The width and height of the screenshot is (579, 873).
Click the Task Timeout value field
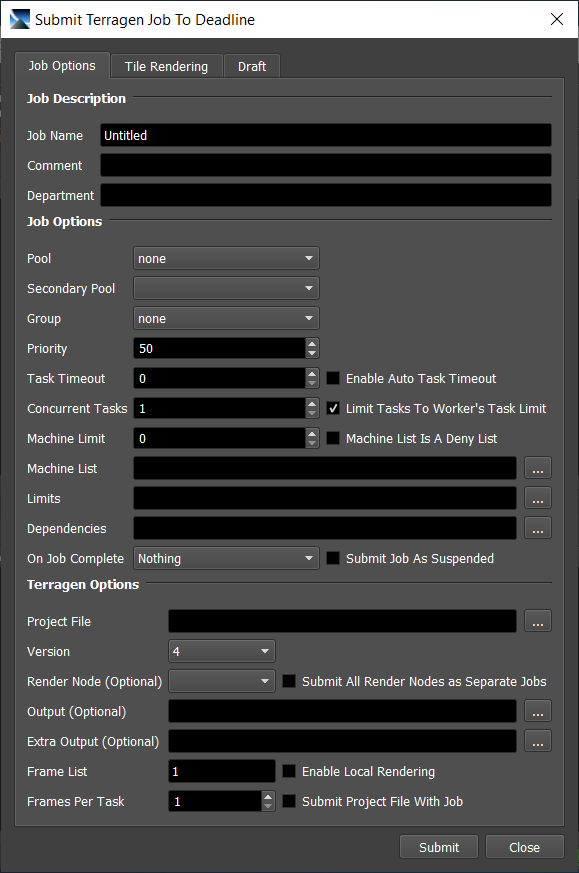pos(219,379)
